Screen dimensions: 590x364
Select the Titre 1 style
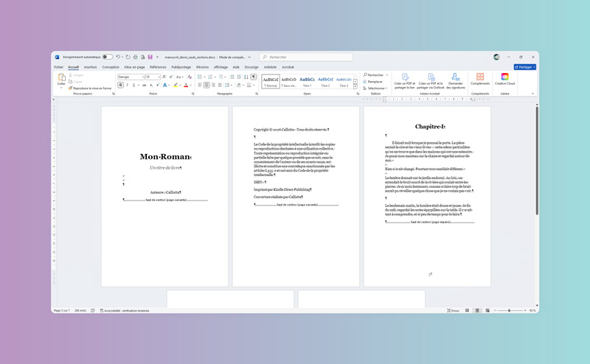(307, 81)
